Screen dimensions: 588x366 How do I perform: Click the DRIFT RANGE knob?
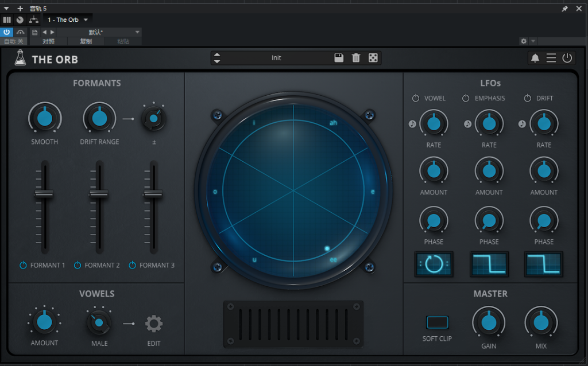pyautogui.click(x=99, y=118)
